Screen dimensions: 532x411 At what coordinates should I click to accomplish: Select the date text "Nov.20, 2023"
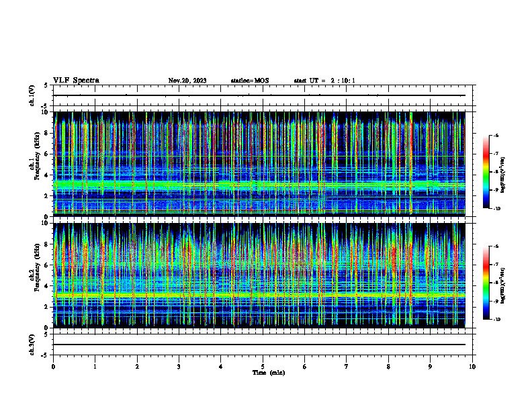[187, 81]
